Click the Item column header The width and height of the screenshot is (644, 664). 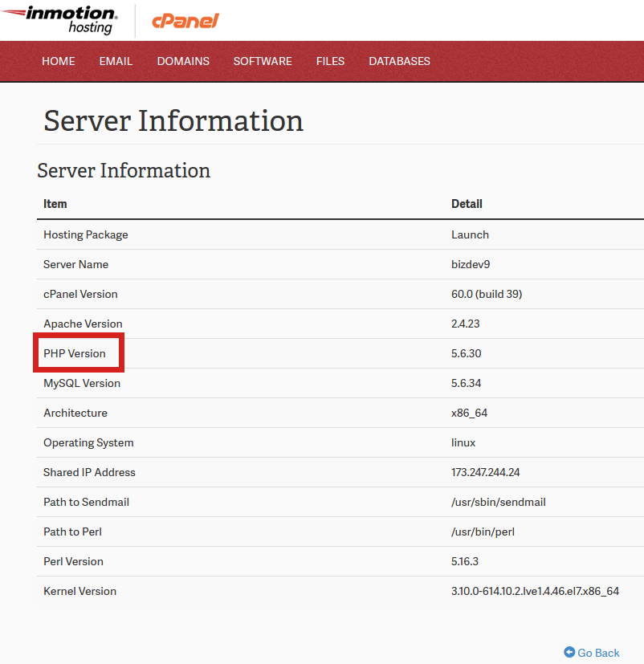[55, 204]
